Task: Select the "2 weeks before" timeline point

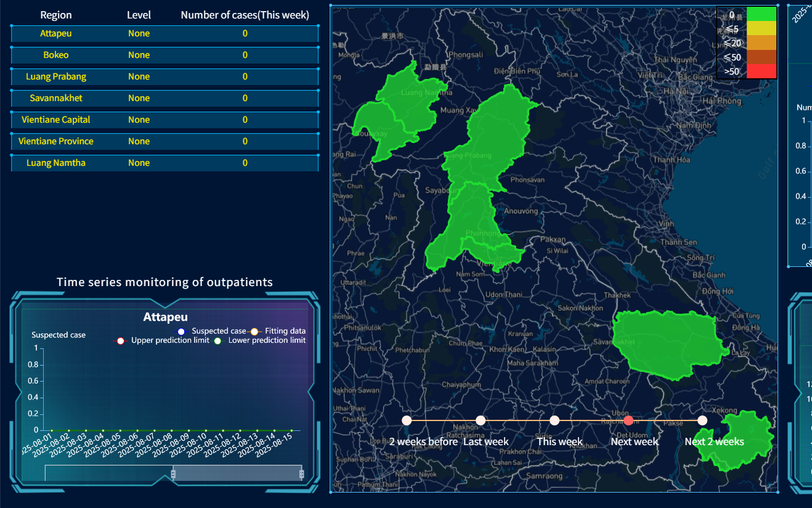Action: [406, 420]
